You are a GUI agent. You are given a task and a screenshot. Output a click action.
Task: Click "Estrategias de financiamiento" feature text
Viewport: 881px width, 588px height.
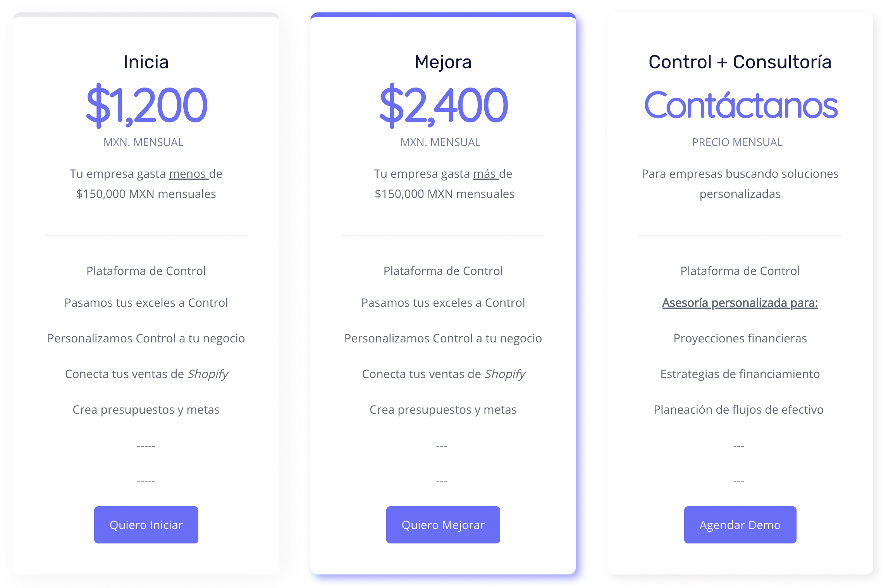click(740, 374)
